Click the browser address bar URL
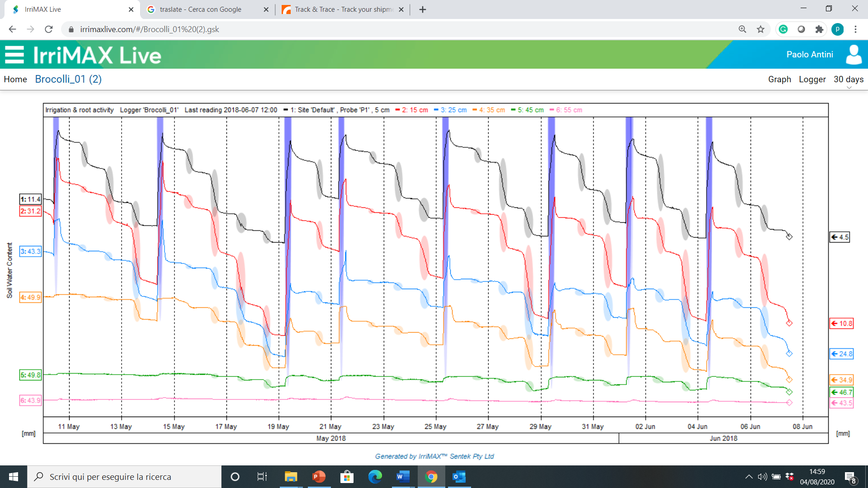Image resolution: width=868 pixels, height=488 pixels. [149, 29]
